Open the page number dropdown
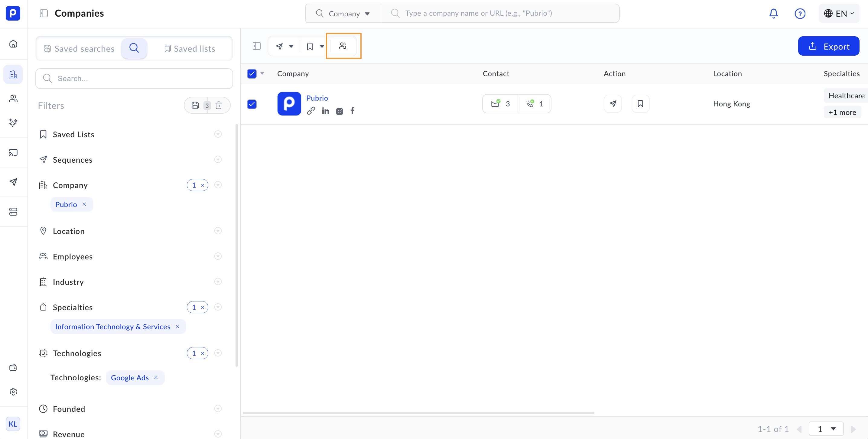 (826, 429)
